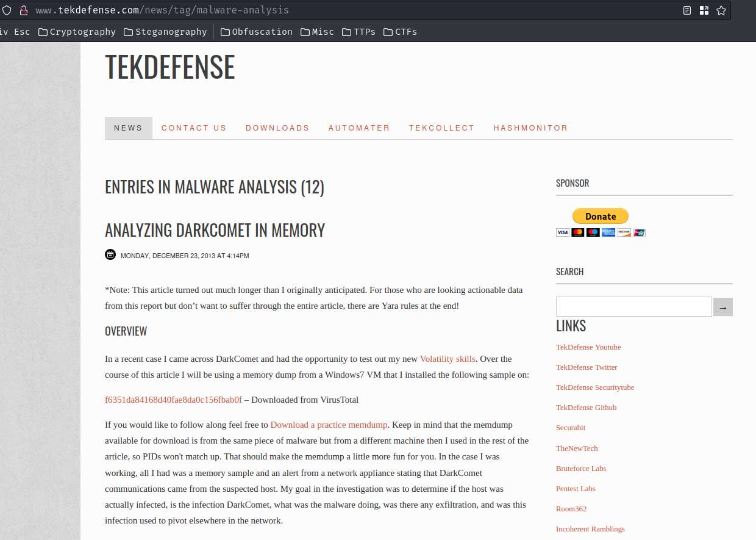Screen dimensions: 756x540
Task: Toggle reader view icon in address bar
Action: coord(687,10)
